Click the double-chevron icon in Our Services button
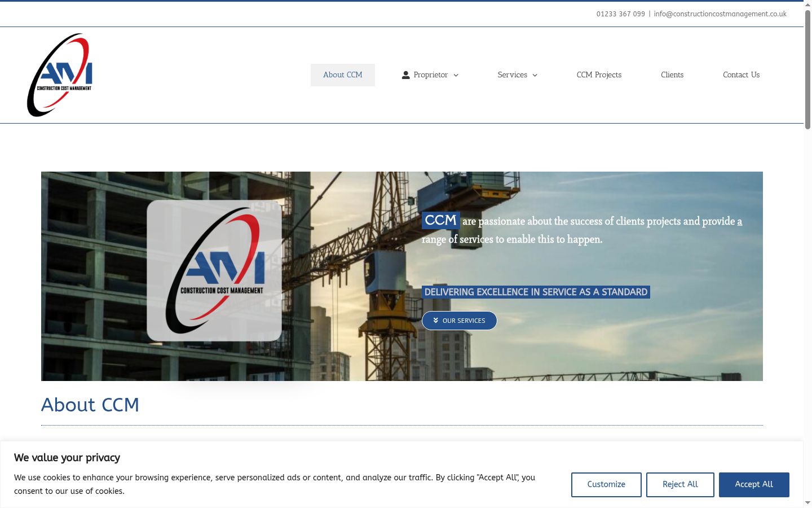This screenshot has height=508, width=812. point(436,321)
